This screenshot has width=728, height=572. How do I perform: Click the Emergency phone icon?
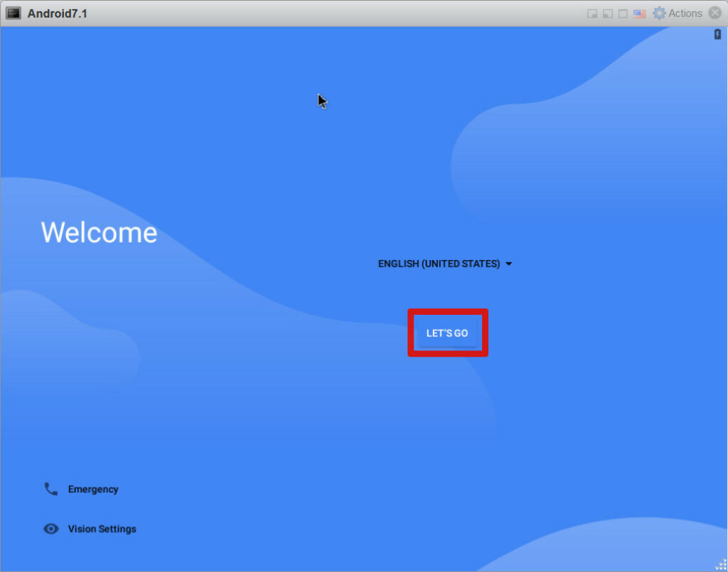pos(50,489)
